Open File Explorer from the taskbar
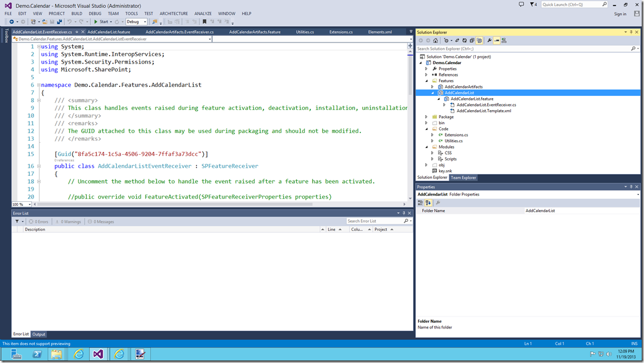 57,354
